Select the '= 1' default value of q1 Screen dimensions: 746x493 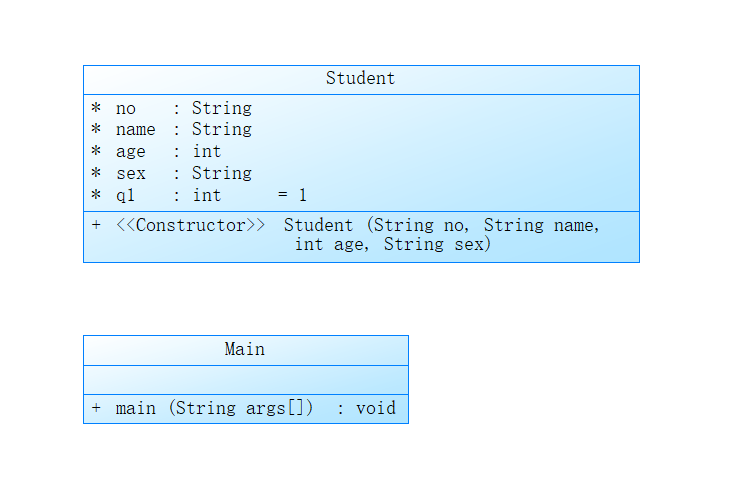[292, 196]
